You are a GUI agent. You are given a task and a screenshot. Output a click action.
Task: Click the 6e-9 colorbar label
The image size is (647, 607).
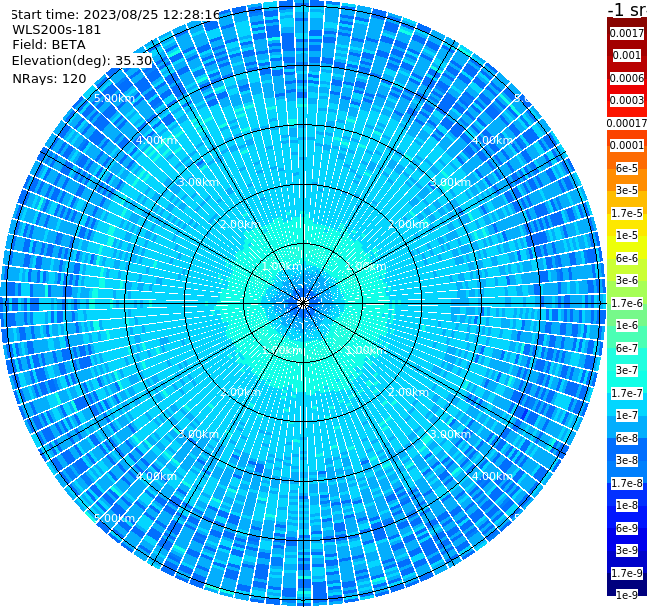[x=627, y=528]
